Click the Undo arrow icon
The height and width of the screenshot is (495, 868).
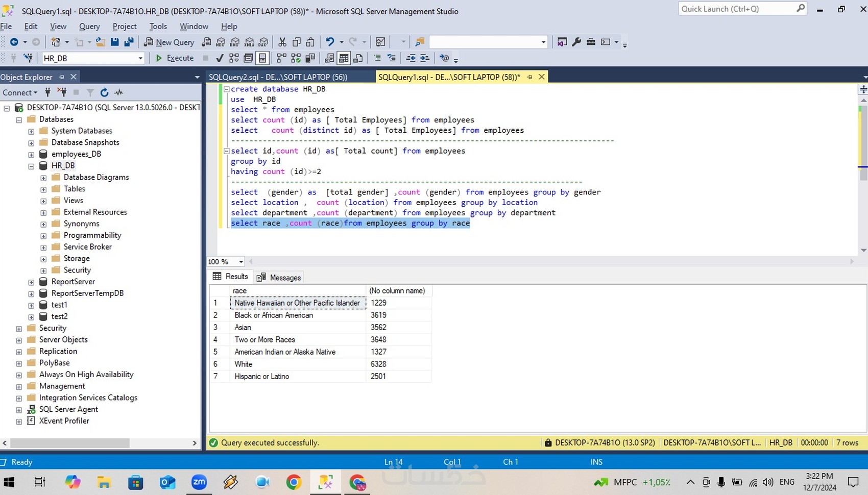point(330,42)
